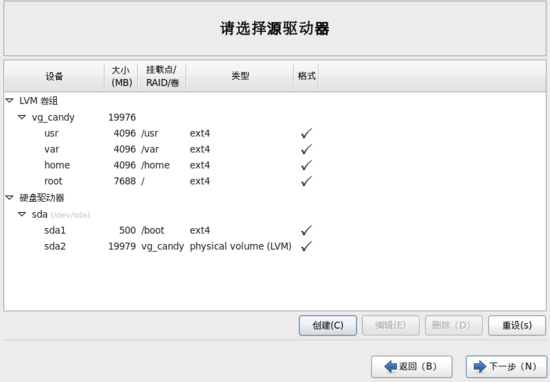Image resolution: width=550 pixels, height=382 pixels.
Task: Collapse the vg_candy volume group
Action: click(22, 117)
